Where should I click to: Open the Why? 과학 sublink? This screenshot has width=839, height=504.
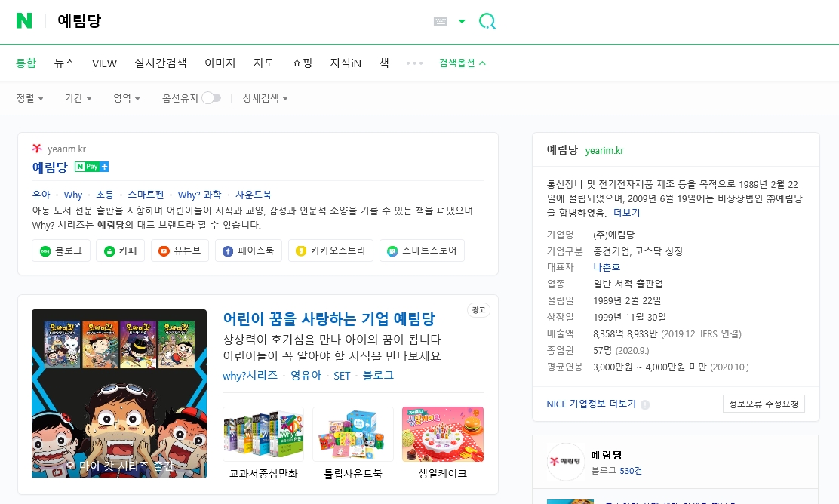200,195
